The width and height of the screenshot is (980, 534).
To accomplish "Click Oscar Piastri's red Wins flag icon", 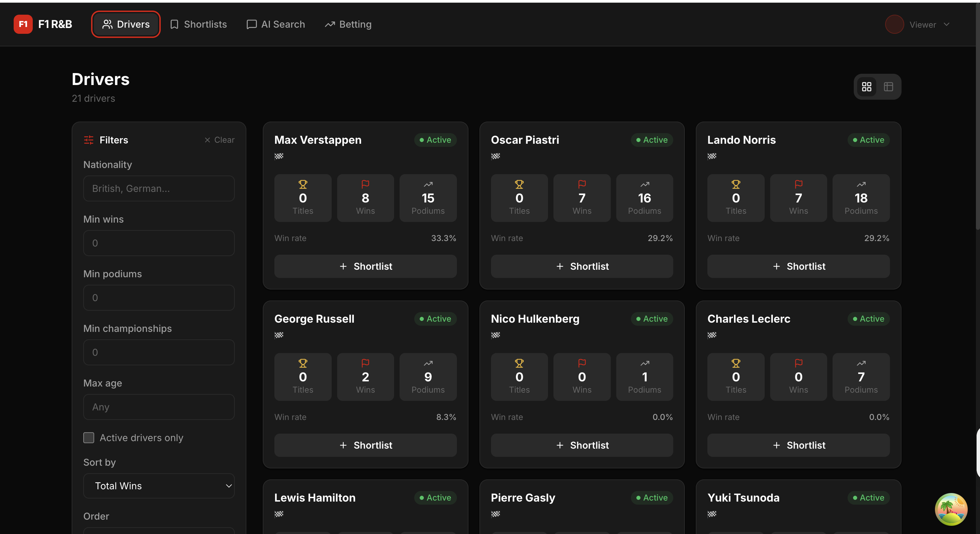I will click(x=581, y=185).
